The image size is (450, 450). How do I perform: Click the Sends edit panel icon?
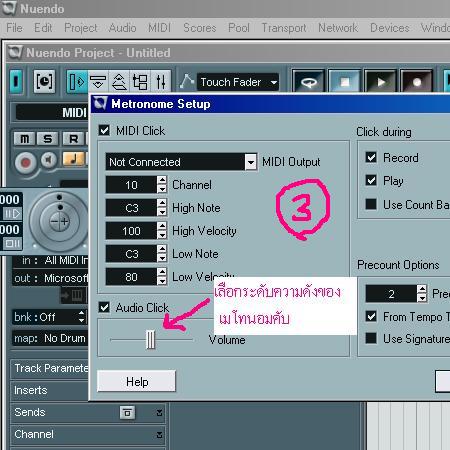tap(127, 412)
